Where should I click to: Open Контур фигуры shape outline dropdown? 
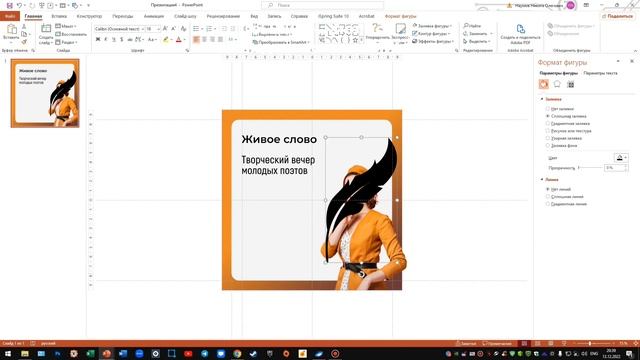click(431, 33)
